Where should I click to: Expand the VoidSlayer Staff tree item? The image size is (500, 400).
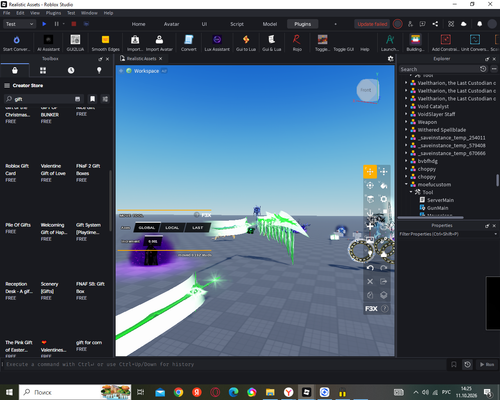406,114
